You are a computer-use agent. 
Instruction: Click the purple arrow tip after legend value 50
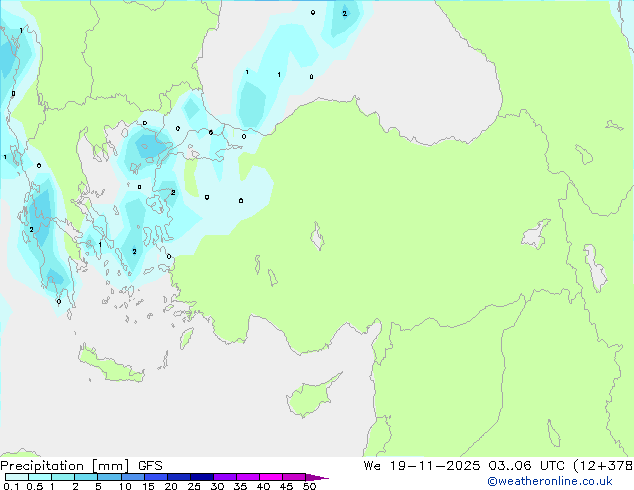317,477
